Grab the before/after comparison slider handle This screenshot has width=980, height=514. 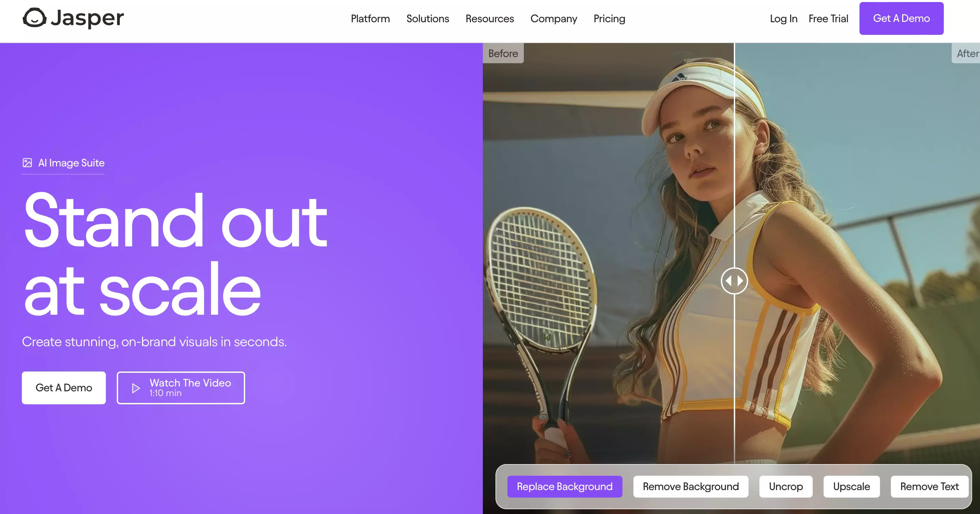[x=734, y=281]
